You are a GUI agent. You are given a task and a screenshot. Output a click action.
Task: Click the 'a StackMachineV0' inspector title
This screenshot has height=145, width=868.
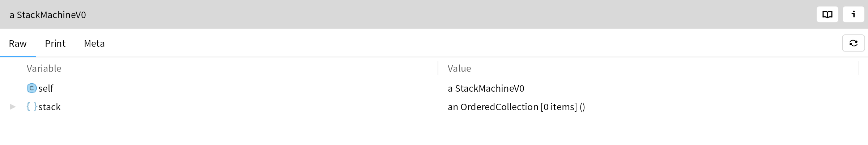(x=48, y=15)
